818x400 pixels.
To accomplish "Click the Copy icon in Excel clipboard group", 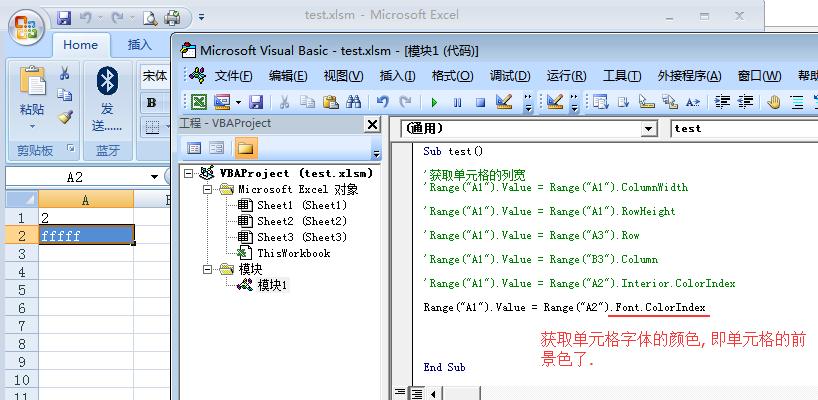I will [x=65, y=95].
